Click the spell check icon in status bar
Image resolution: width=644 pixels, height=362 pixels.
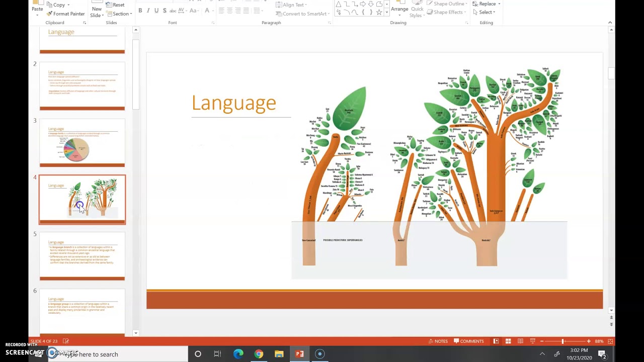[x=65, y=341]
